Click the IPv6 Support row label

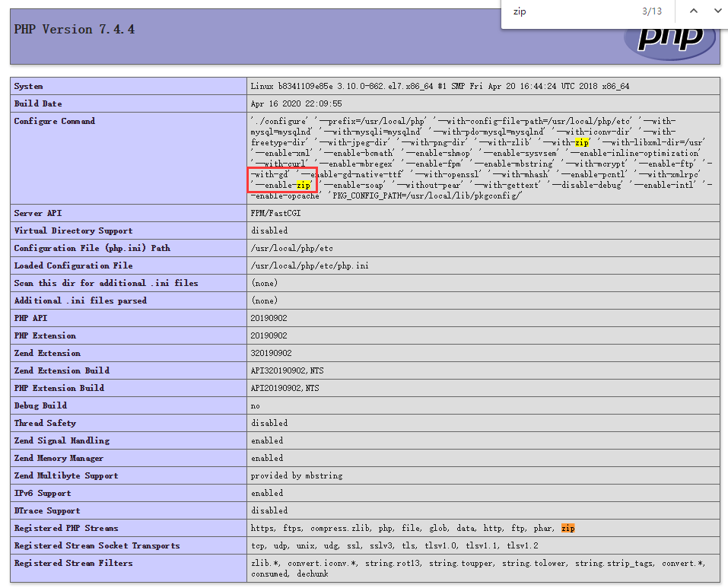pyautogui.click(x=43, y=493)
